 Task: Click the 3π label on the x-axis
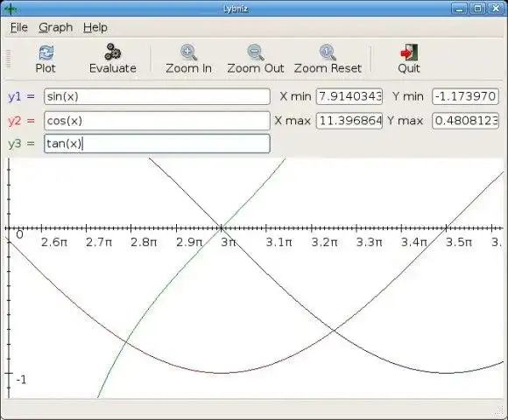[x=229, y=242]
